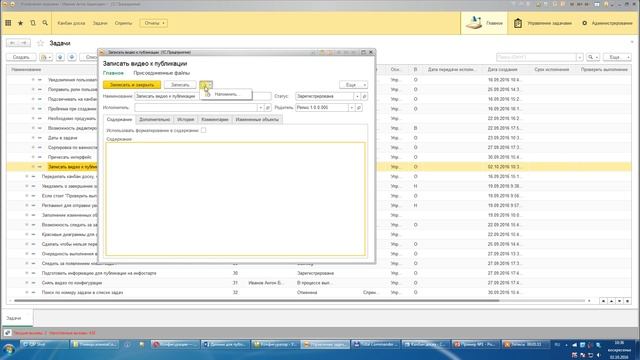Expand the Исполнитель dropdown arrow
This screenshot has height=360, width=640.
(260, 108)
